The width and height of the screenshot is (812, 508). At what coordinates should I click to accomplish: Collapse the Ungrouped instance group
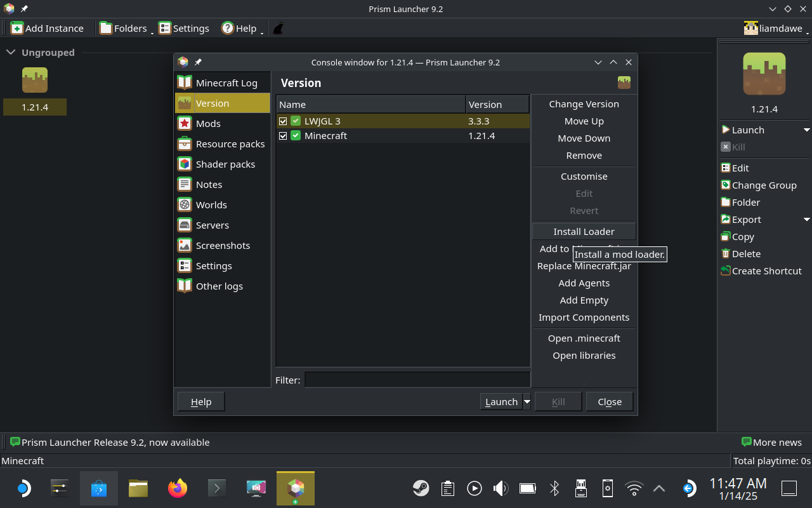point(11,53)
